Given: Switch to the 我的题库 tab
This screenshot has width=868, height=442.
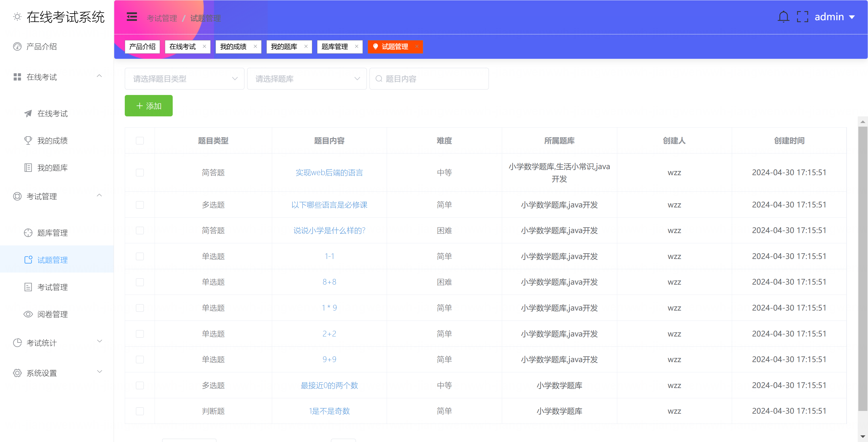Looking at the screenshot, I should (x=284, y=46).
